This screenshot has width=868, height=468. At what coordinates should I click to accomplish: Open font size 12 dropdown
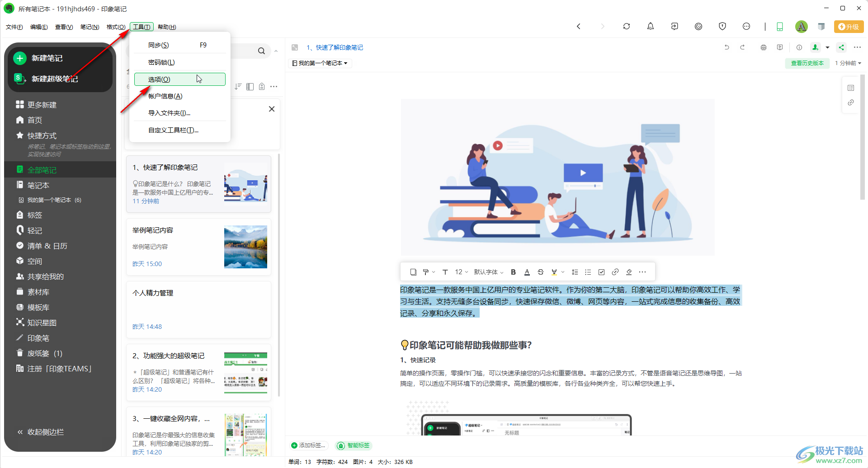(x=461, y=272)
